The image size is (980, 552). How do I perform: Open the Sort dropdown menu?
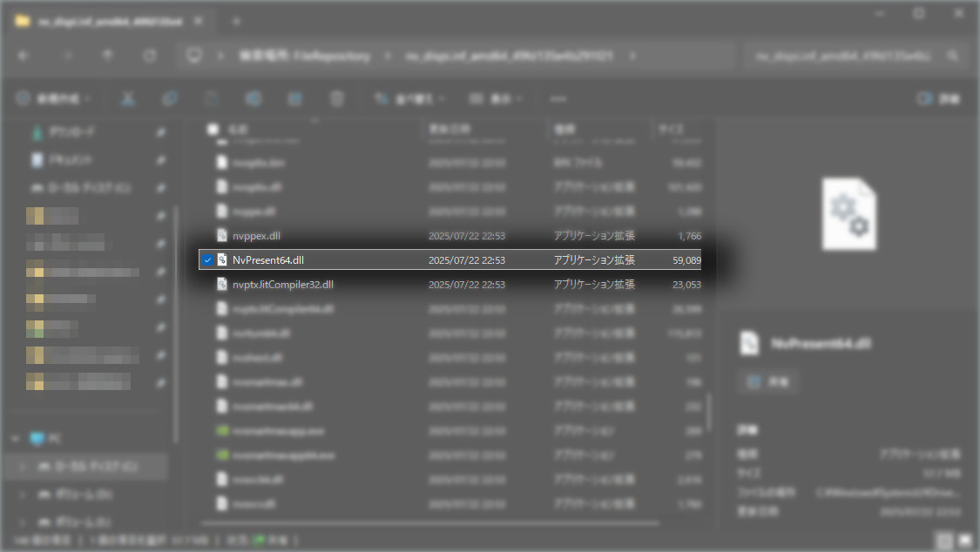[409, 98]
